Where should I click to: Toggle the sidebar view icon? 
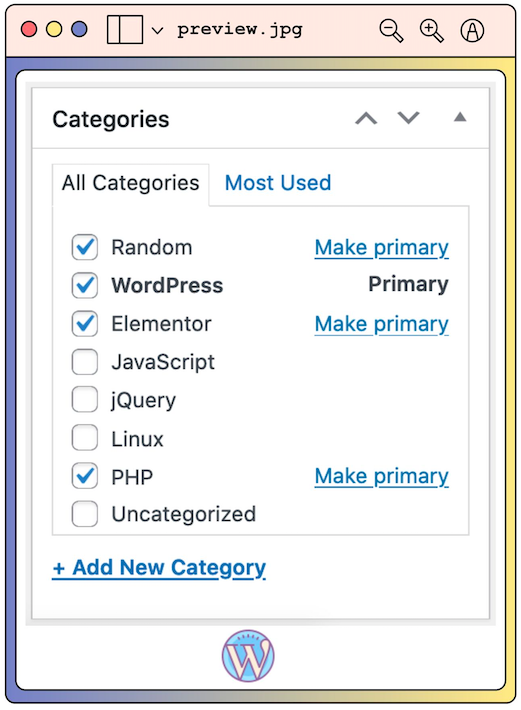[125, 29]
